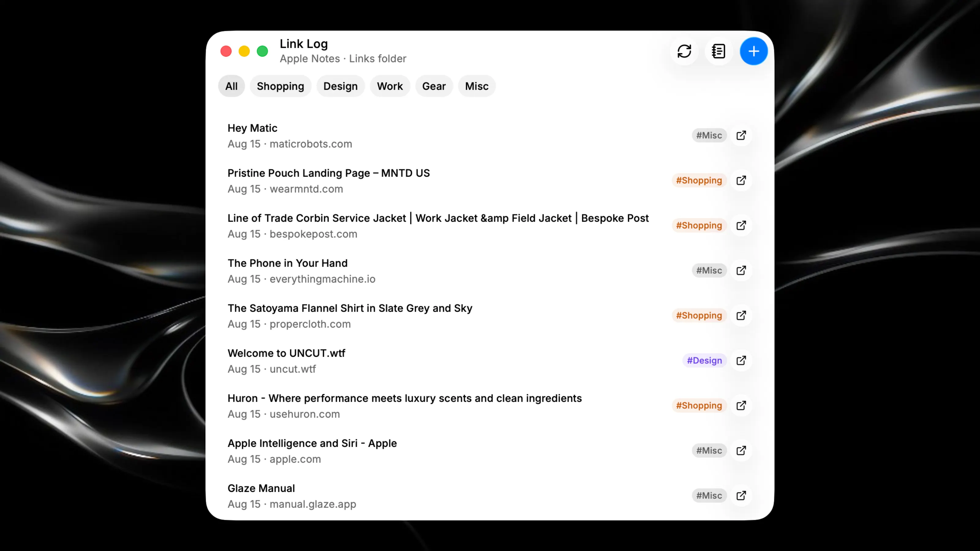Image resolution: width=980 pixels, height=551 pixels.
Task: Click 'Apple Notes · Links folder' subtitle
Action: (343, 58)
